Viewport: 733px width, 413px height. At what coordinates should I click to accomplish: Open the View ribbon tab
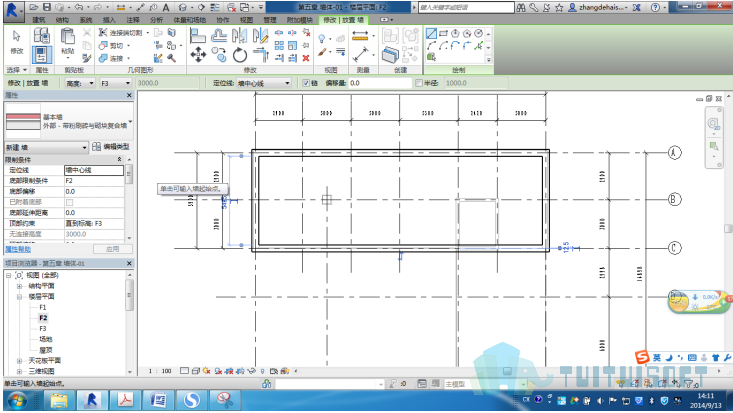click(246, 20)
